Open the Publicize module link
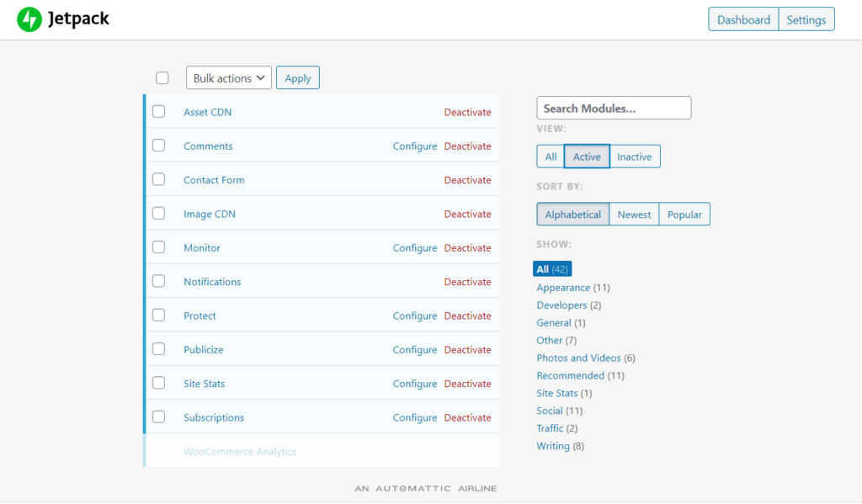Screen dimensions: 862x504 [204, 349]
